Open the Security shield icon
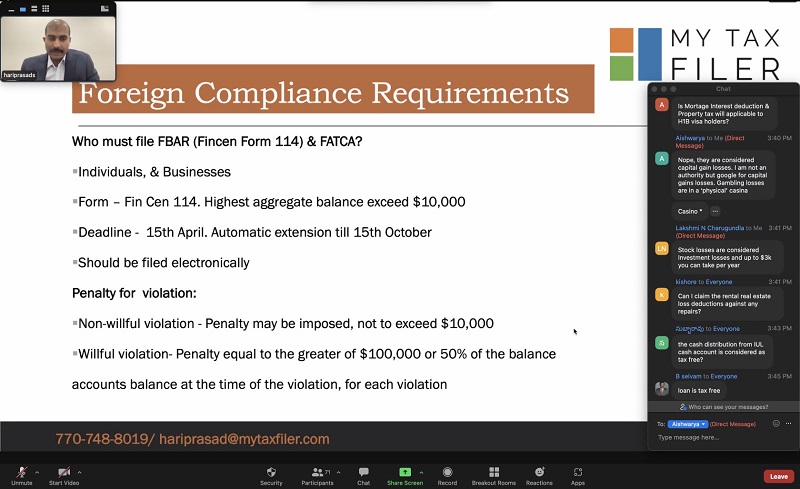 coord(271,472)
